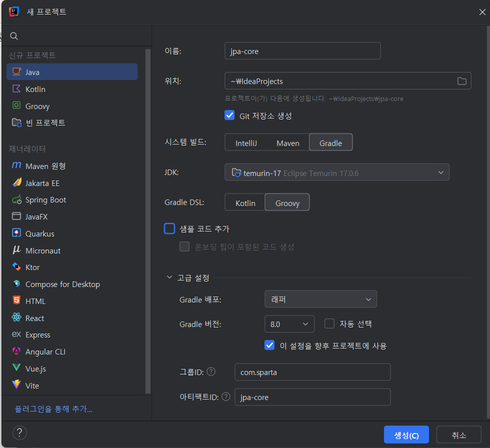Choose the Compose for Desktop icon
This screenshot has height=448, width=490.
pyautogui.click(x=16, y=283)
